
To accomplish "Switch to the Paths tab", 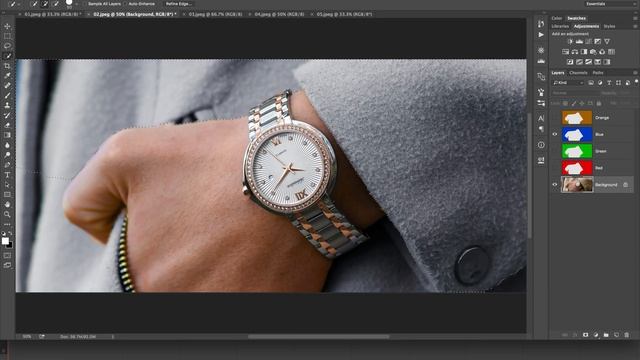I will tap(598, 73).
